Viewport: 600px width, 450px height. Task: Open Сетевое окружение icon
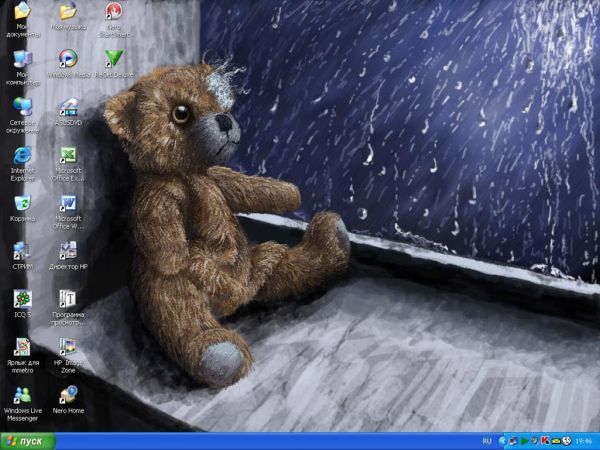click(22, 106)
